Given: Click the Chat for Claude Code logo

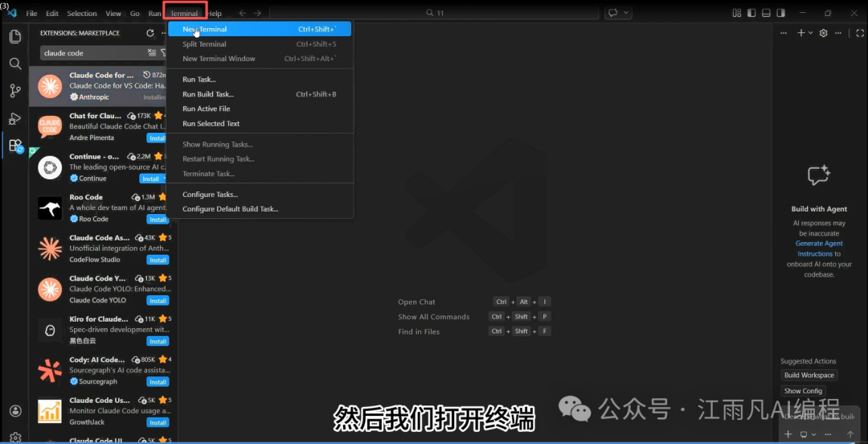Looking at the screenshot, I should [x=49, y=126].
